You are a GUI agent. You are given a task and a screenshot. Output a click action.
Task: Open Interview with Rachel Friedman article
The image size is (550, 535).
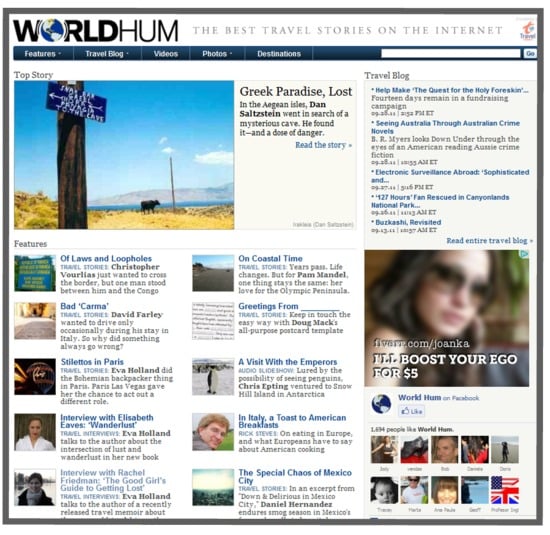coord(113,480)
